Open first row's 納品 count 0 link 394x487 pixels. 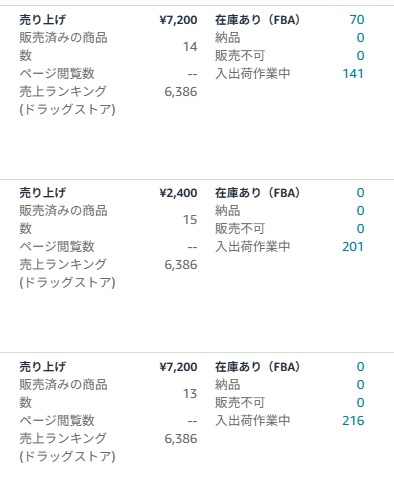(x=360, y=38)
